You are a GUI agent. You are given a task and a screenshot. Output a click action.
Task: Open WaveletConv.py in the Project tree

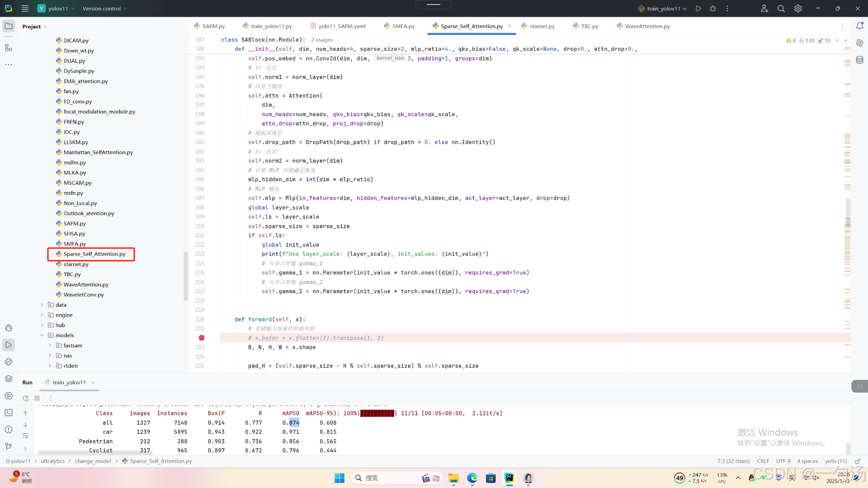pyautogui.click(x=84, y=295)
